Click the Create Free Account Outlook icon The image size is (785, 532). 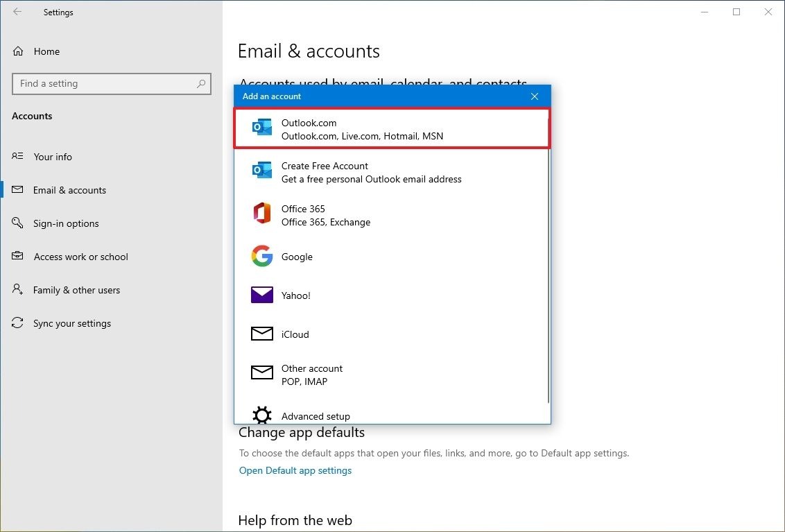262,171
